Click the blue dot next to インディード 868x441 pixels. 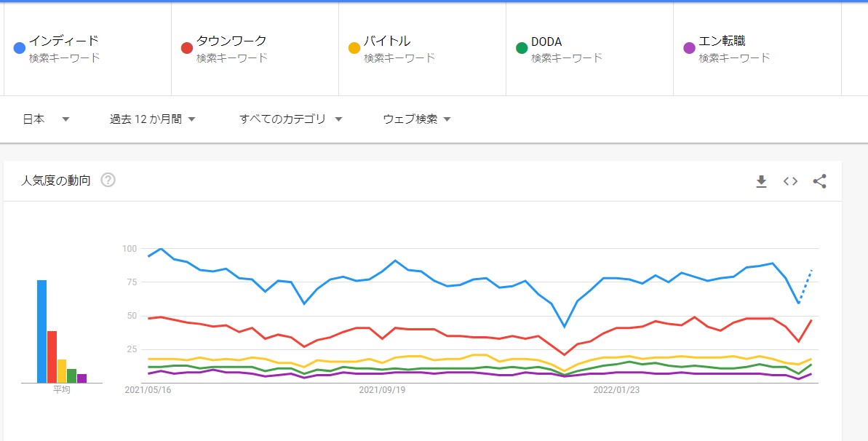[20, 48]
